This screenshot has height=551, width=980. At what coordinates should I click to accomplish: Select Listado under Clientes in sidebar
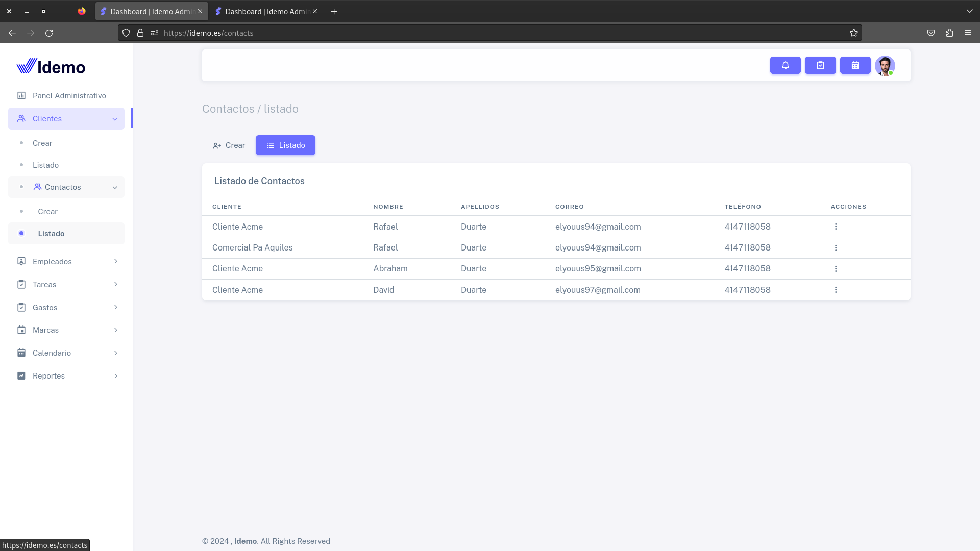click(45, 165)
